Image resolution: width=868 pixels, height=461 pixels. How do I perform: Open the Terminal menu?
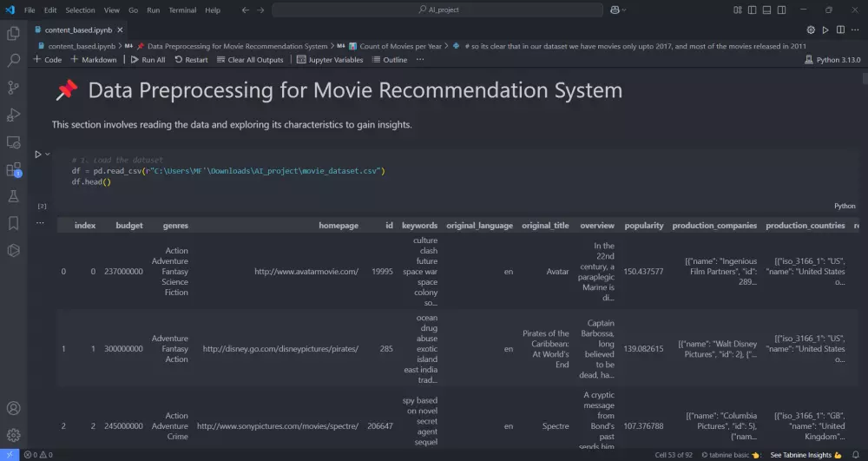tap(182, 10)
